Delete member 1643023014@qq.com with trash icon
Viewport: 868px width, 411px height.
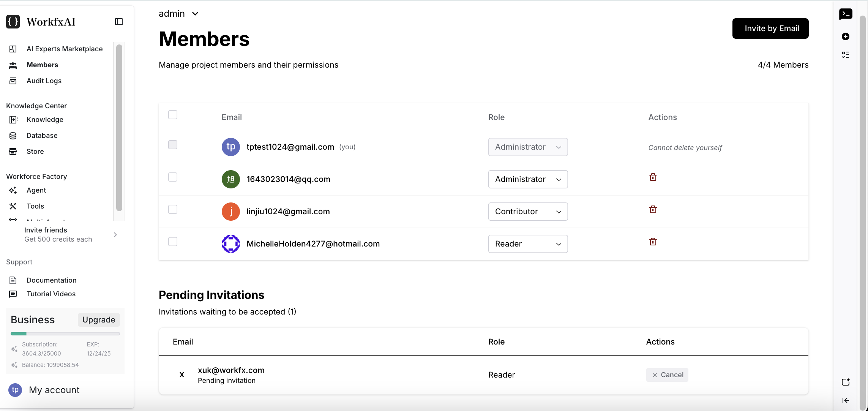(x=653, y=177)
